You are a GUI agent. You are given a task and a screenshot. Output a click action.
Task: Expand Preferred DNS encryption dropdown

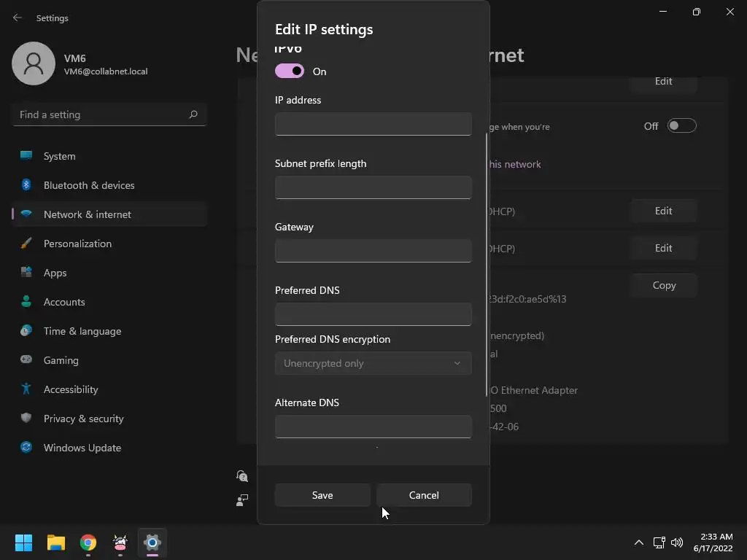coord(373,363)
